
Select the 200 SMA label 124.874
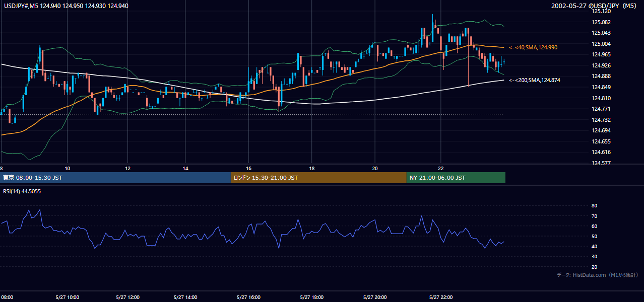click(x=535, y=81)
